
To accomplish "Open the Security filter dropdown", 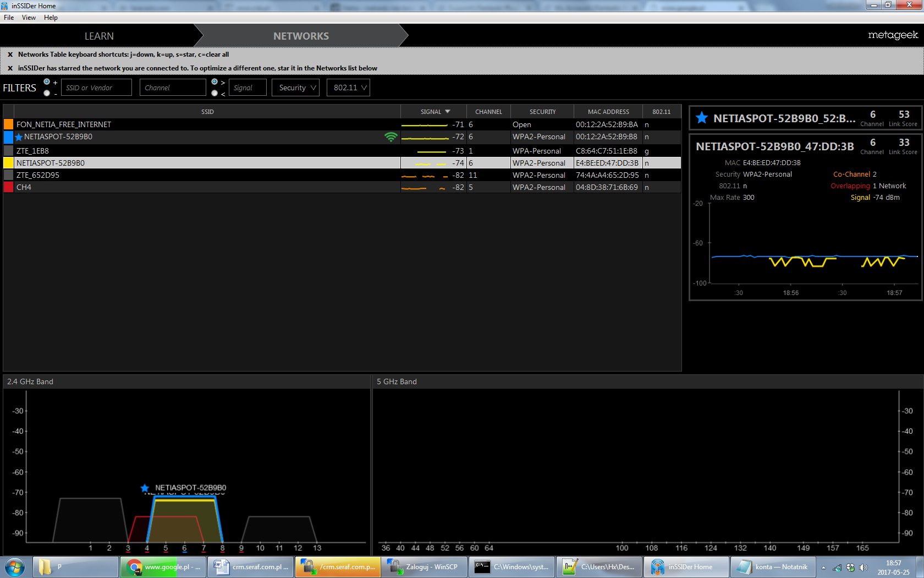I will (x=296, y=88).
